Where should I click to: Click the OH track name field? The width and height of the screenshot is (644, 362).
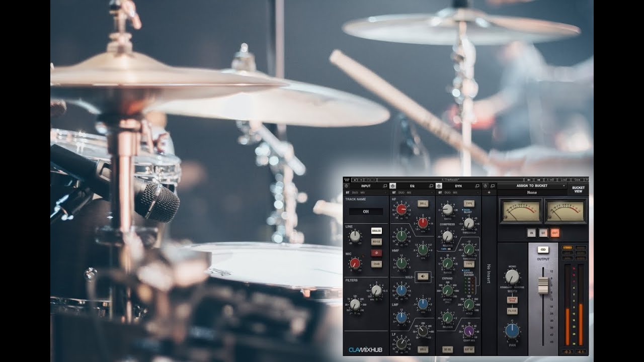tap(366, 212)
